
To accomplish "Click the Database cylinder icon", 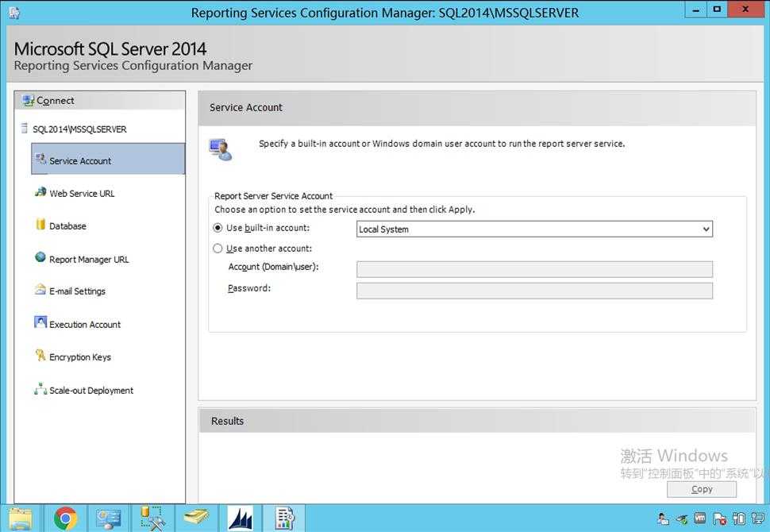I will coord(40,224).
